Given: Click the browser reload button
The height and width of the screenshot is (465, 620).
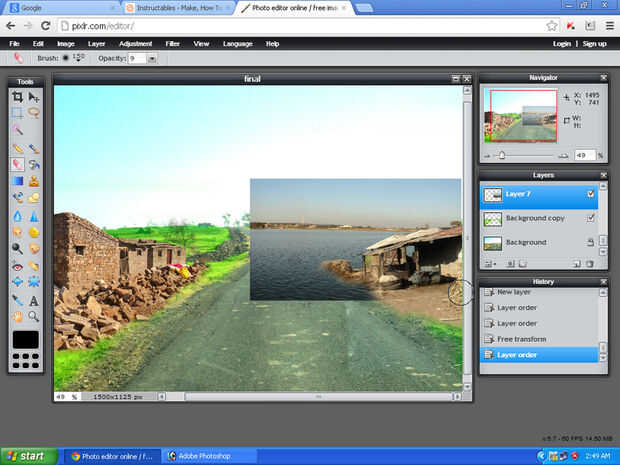Looking at the screenshot, I should [45, 26].
